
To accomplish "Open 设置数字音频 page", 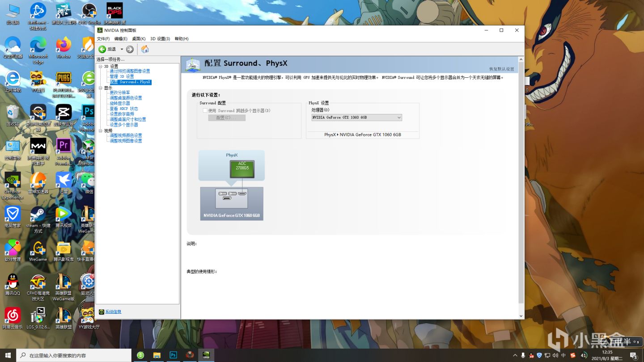I will [122, 114].
